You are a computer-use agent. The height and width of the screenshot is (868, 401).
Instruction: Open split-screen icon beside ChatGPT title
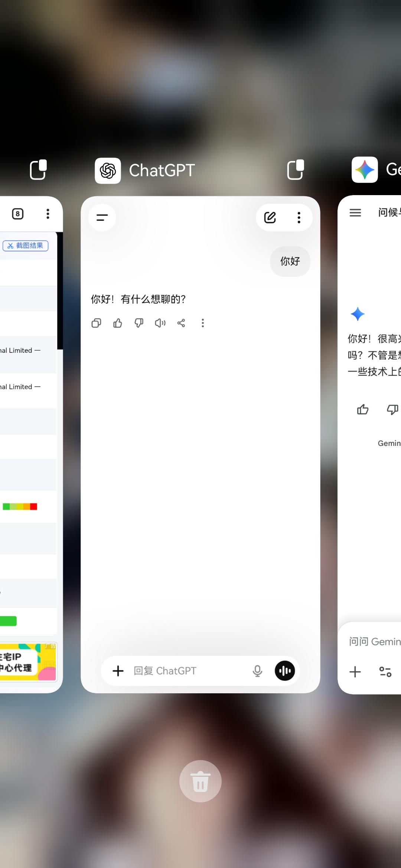[x=296, y=170]
